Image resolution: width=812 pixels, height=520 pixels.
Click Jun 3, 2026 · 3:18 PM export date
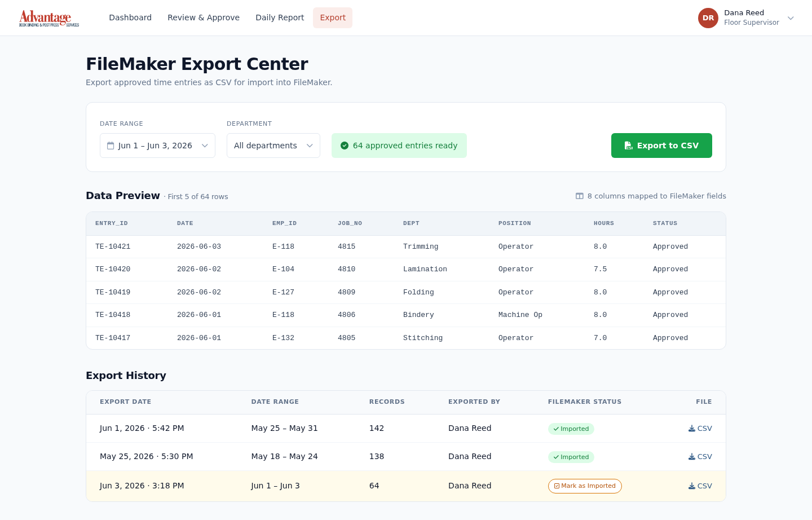click(142, 486)
